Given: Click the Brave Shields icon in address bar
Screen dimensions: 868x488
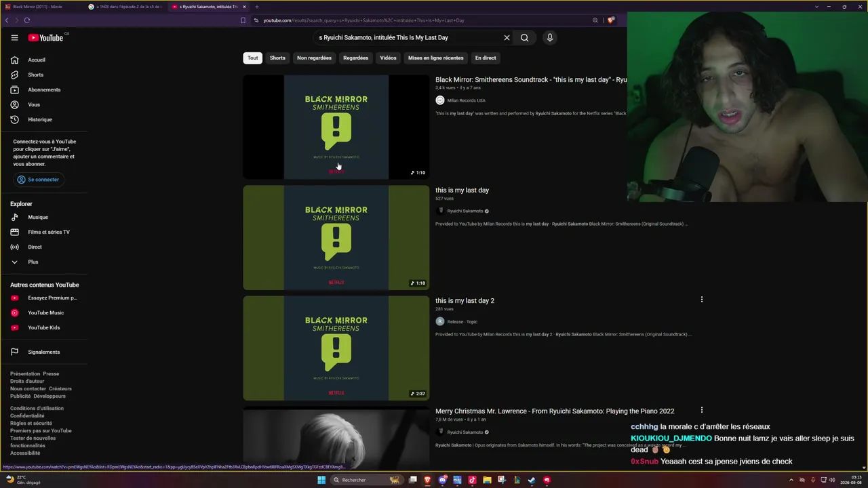Looking at the screenshot, I should point(610,20).
